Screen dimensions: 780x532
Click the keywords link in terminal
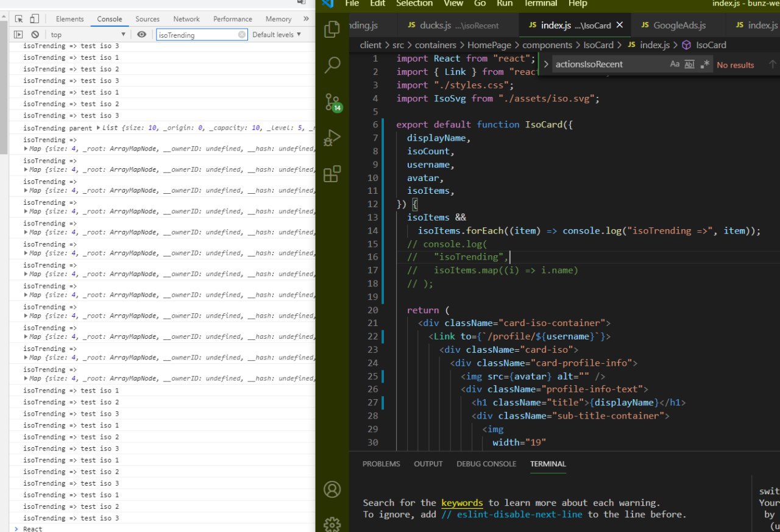point(462,503)
